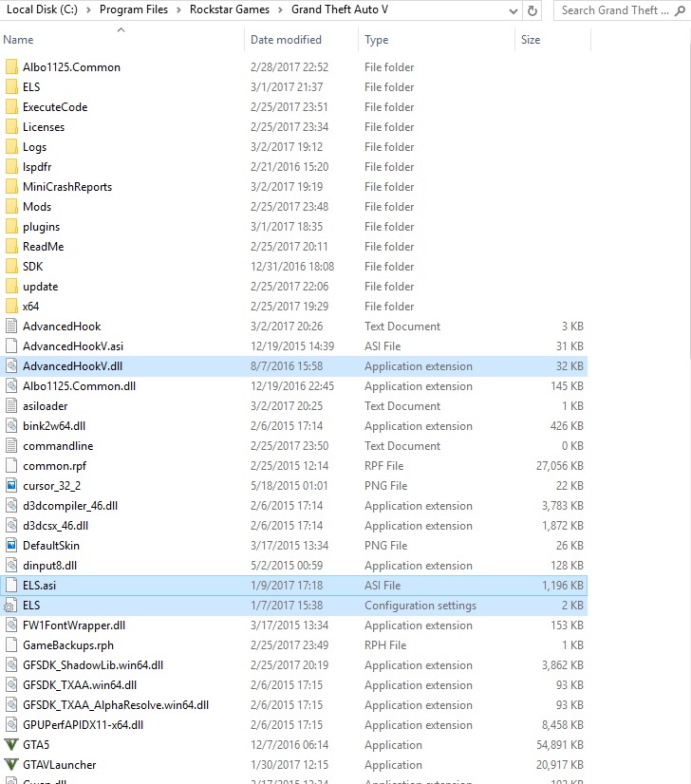Click the search magnifier icon
Viewport: 691px width, 784px height.
tap(680, 10)
